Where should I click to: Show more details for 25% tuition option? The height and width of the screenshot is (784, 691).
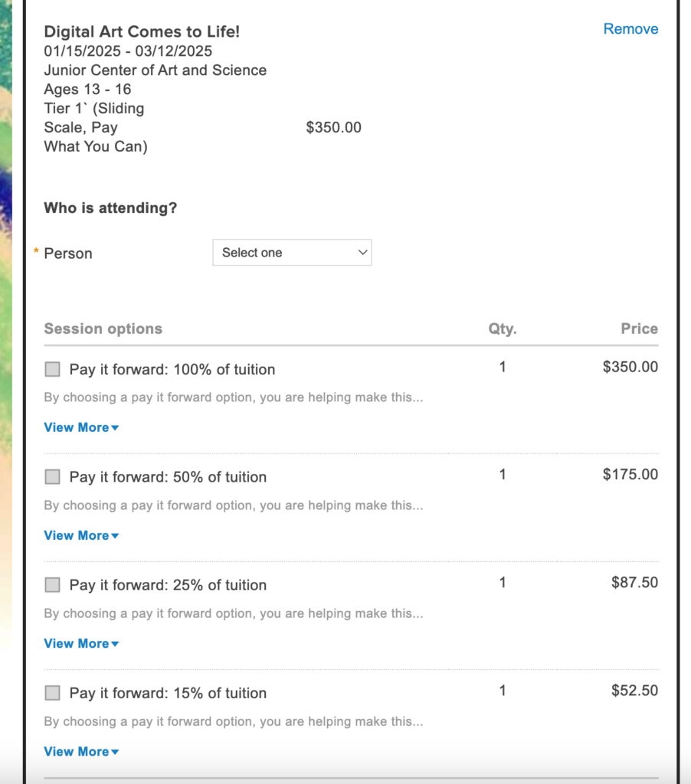coord(81,643)
